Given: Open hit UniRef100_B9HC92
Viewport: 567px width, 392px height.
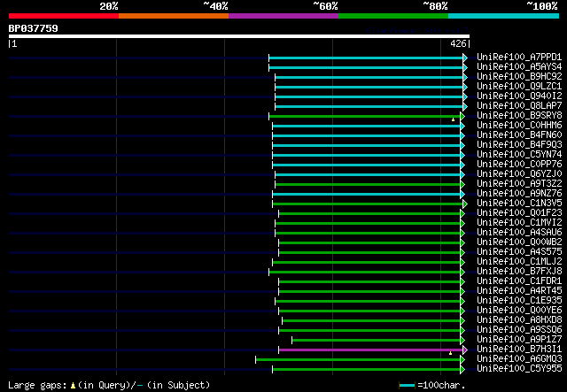Looking at the screenshot, I should coord(519,77).
